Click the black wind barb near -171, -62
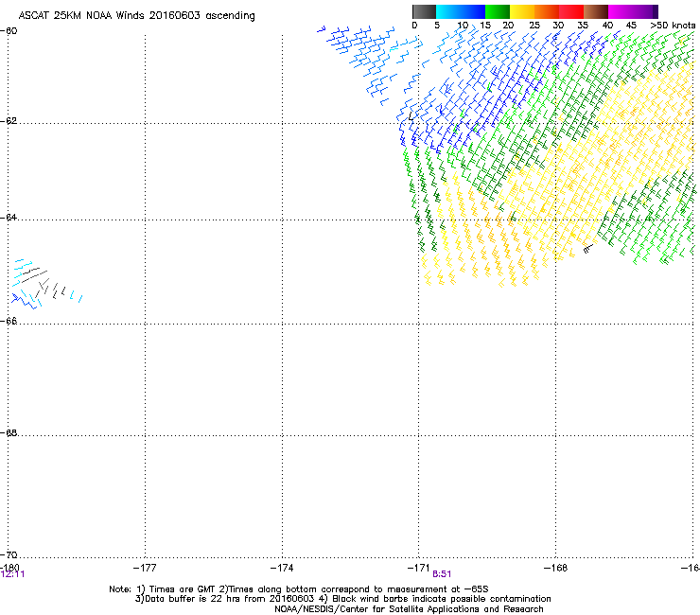The width and height of the screenshot is (700, 615). point(411,116)
